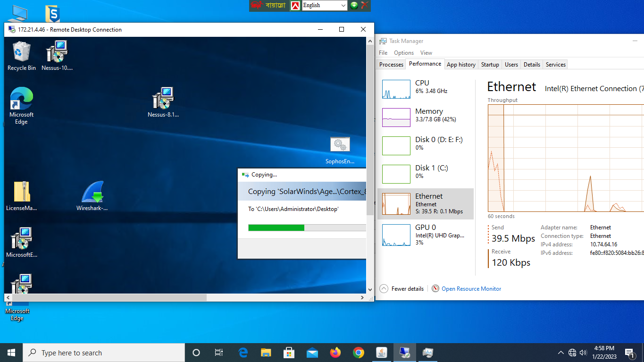Click the copying progress bar
Viewport: 644px width, 362px height.
307,227
